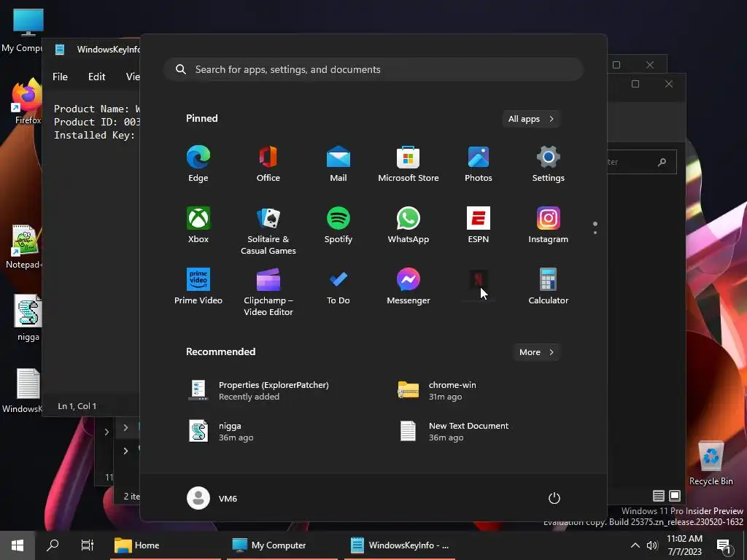The height and width of the screenshot is (560, 747).
Task: Open Clipchamp Video Editor
Action: tap(268, 292)
